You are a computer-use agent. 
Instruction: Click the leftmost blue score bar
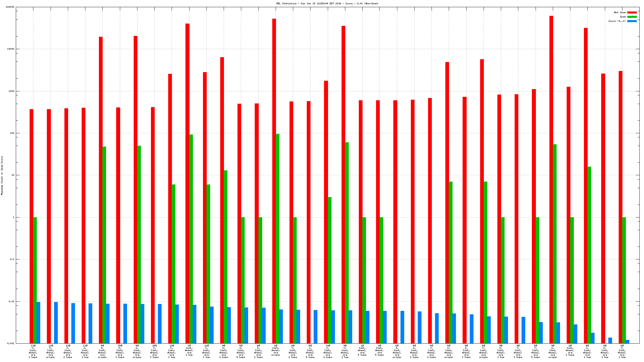(x=39, y=322)
